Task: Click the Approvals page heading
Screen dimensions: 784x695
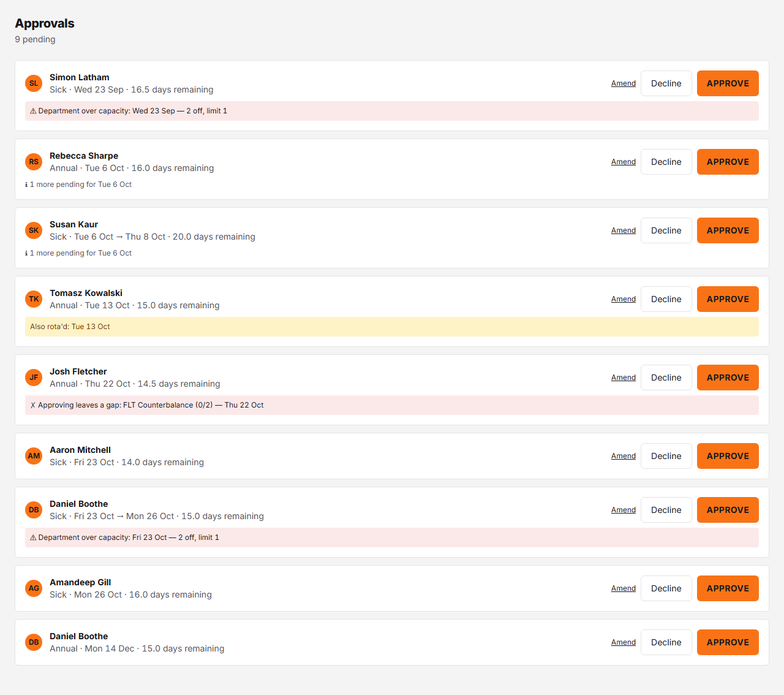Action: (45, 23)
